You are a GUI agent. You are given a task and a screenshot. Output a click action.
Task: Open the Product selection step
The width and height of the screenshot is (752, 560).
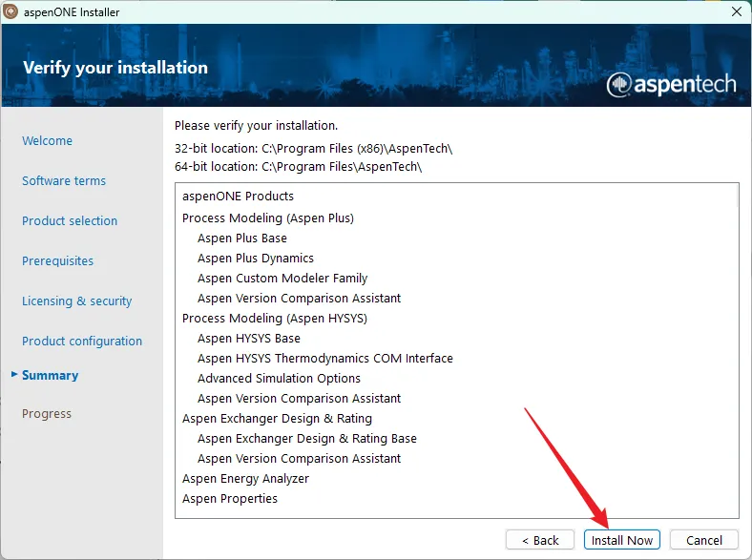click(x=70, y=220)
